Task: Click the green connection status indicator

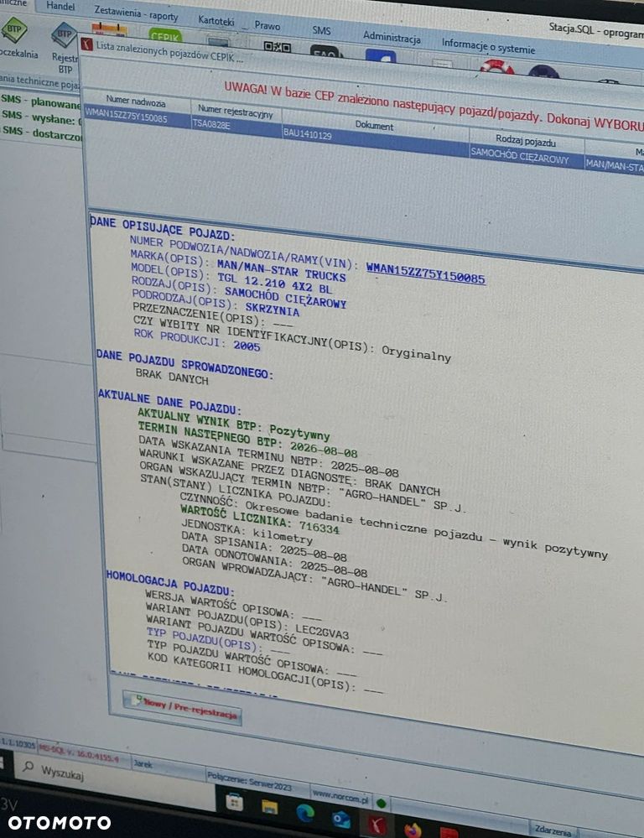Action: [x=381, y=803]
